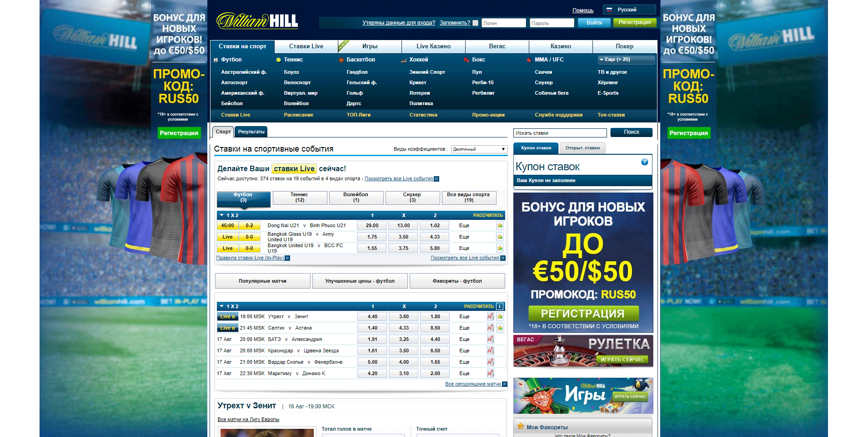The image size is (868, 437).
Task: Expand Еще markets for Краснодар v Црвена Звезда
Action: (464, 351)
